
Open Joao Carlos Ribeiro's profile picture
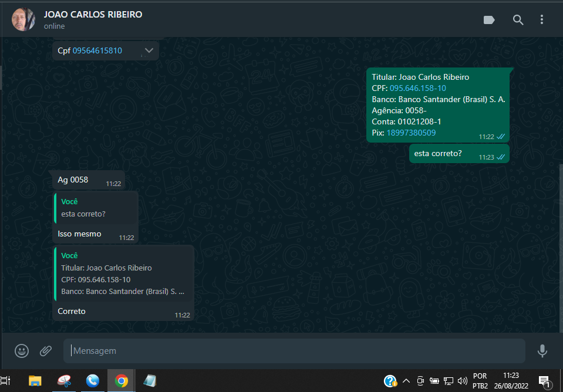coord(23,20)
